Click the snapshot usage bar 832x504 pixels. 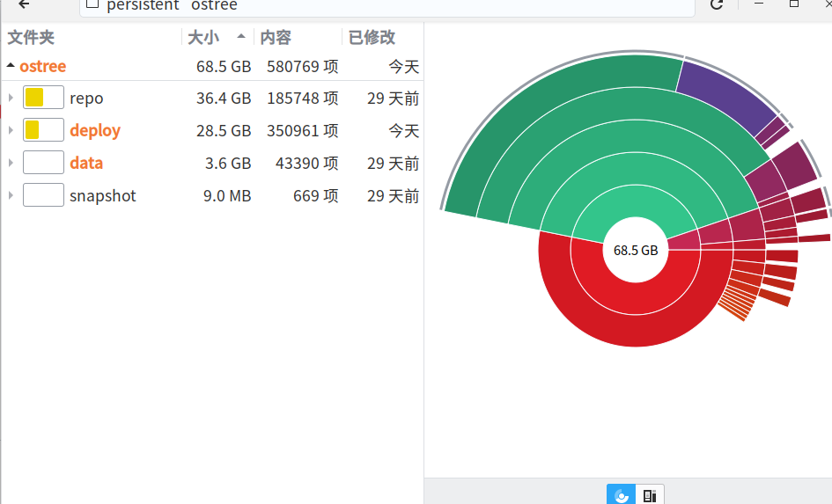[43, 195]
